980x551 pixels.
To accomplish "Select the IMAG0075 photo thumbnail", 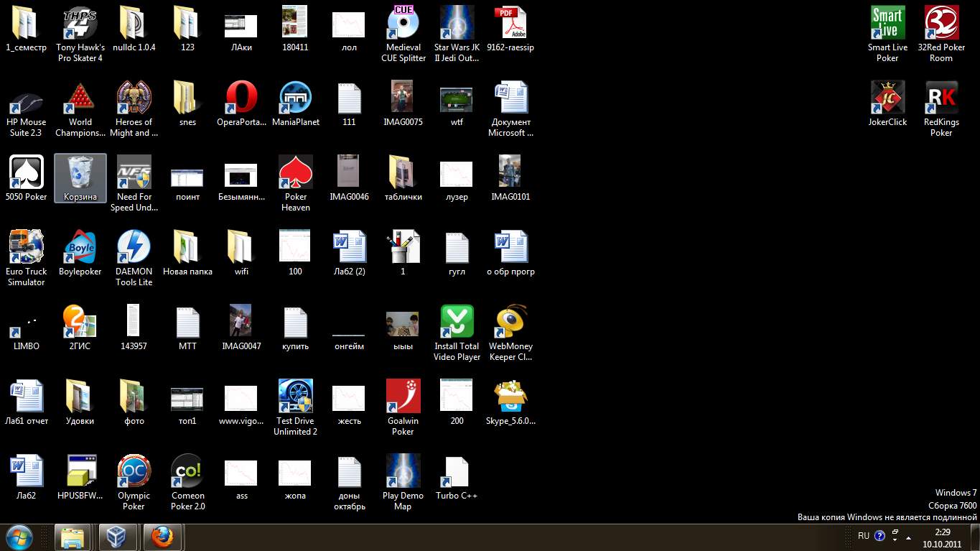I will pos(403,98).
